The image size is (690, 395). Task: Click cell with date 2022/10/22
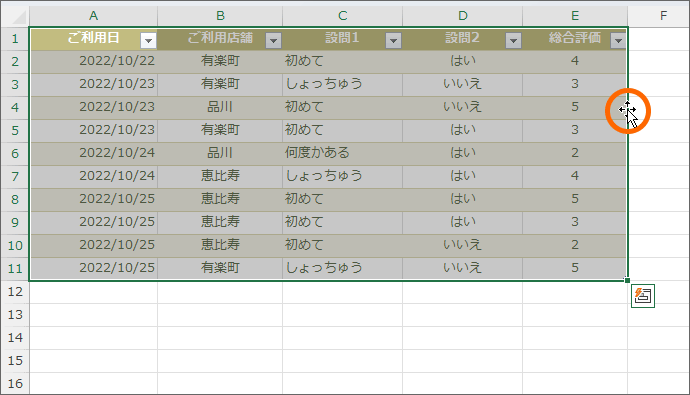[x=93, y=62]
